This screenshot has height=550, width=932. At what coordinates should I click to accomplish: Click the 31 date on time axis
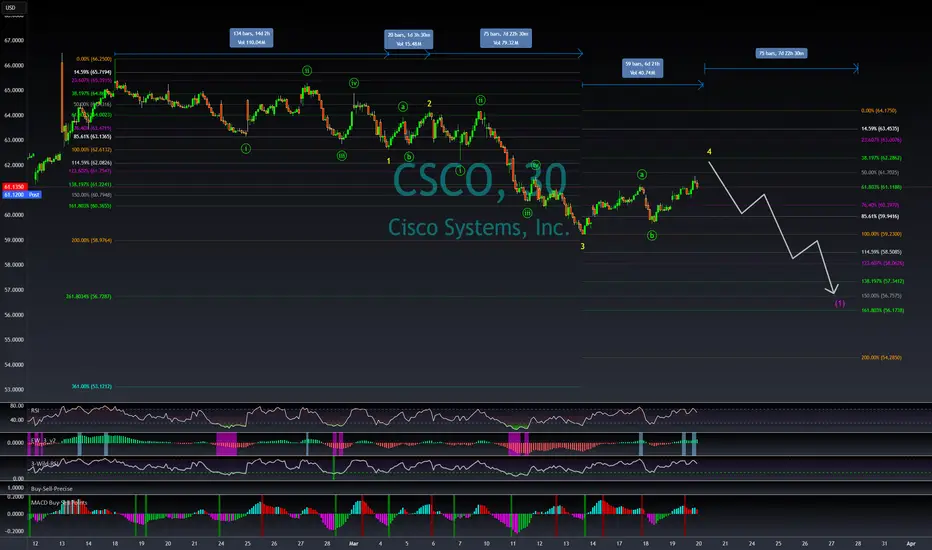click(x=884, y=543)
